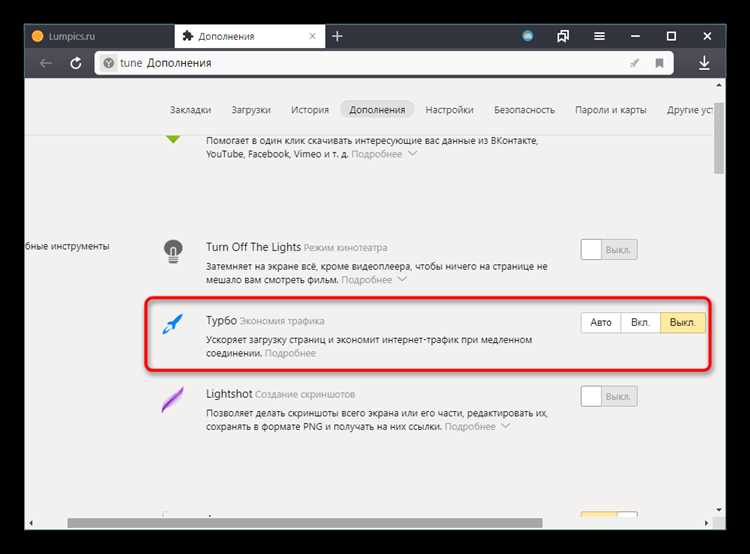
Task: Click the инструменты sidebar section label
Action: point(67,246)
